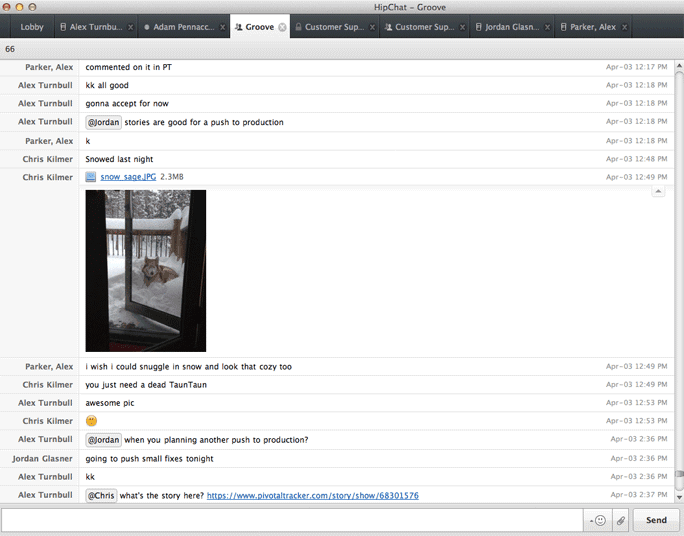Click Parker, Alex's "k" message

coord(88,141)
